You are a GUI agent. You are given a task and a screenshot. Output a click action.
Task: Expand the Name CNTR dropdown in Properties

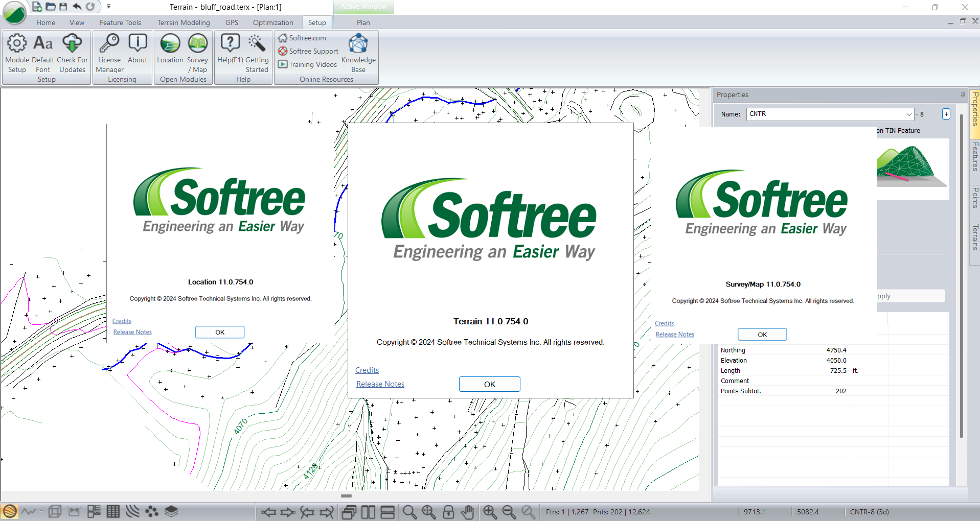(909, 114)
